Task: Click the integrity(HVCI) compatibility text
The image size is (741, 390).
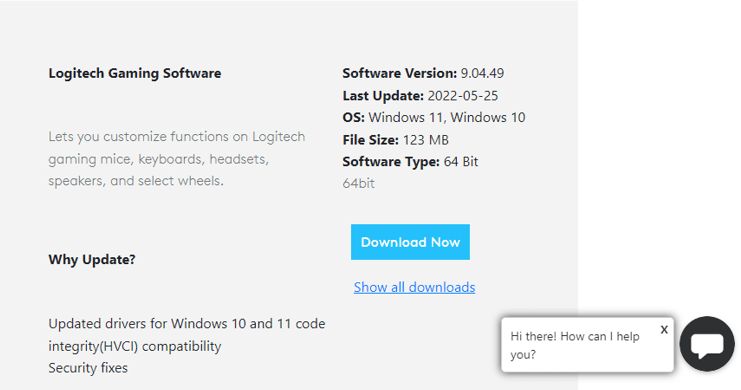Action: click(x=135, y=346)
